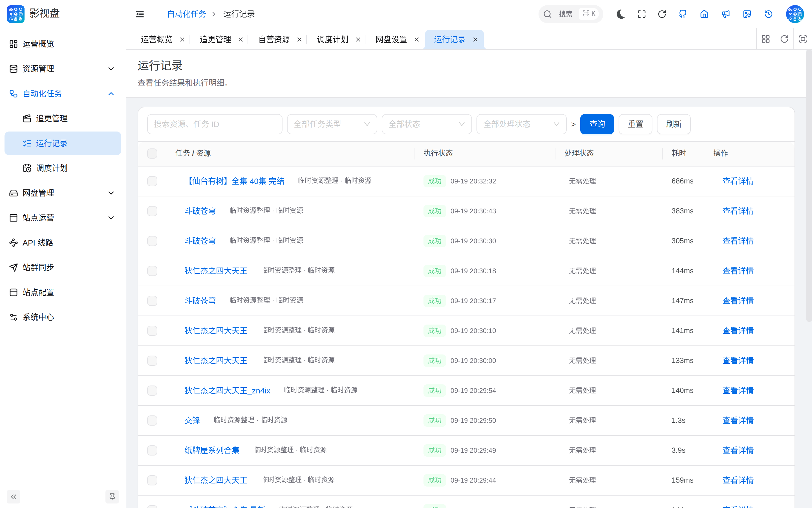Check the 纸牌屋系列合集 row checkbox
Screen dimensions: 812x508
(152, 450)
